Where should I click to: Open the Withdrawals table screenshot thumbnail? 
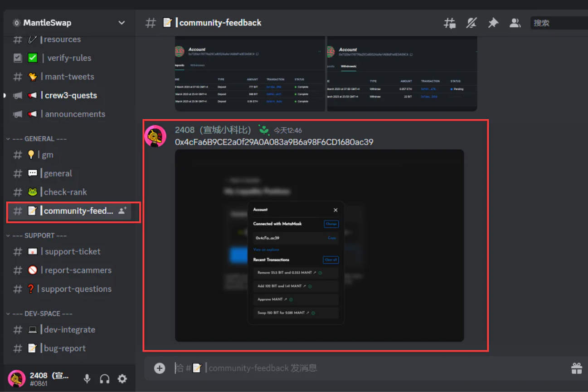(x=402, y=74)
